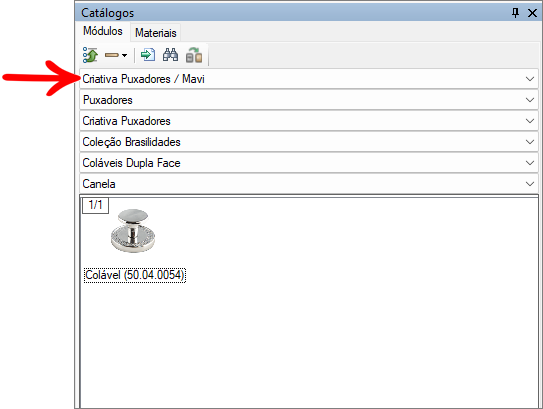Switch to the Materiais tab
The image size is (543, 409).
155,33
